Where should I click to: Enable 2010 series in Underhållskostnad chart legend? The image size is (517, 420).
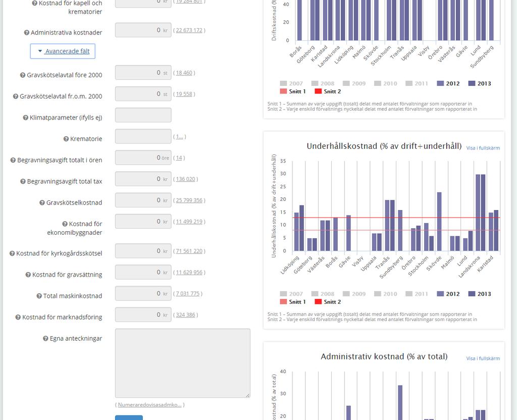[x=385, y=294]
